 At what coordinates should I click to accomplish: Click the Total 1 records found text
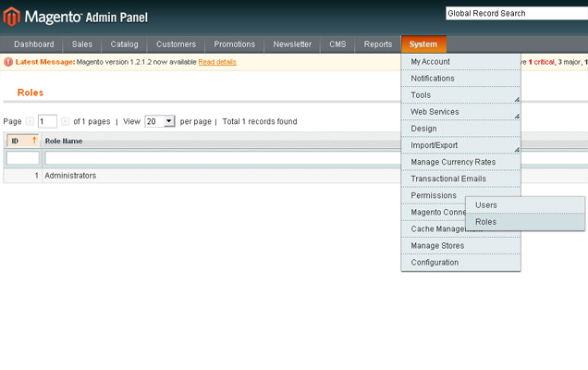tap(260, 121)
